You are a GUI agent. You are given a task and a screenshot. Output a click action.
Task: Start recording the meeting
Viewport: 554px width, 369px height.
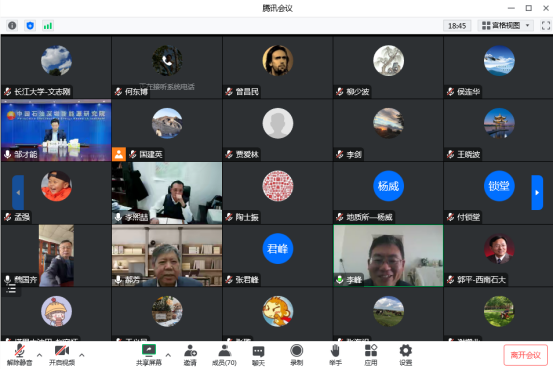click(x=296, y=355)
